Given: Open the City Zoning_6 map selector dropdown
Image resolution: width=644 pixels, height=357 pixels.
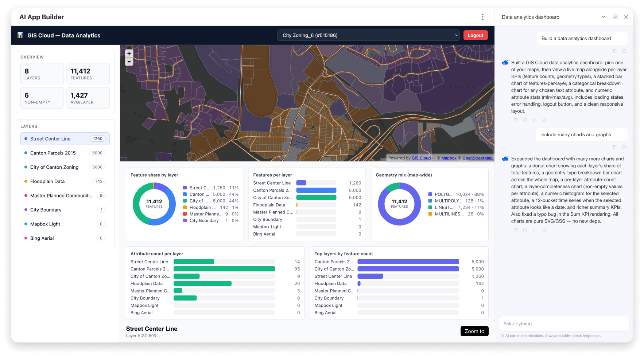Looking at the screenshot, I should pyautogui.click(x=368, y=35).
